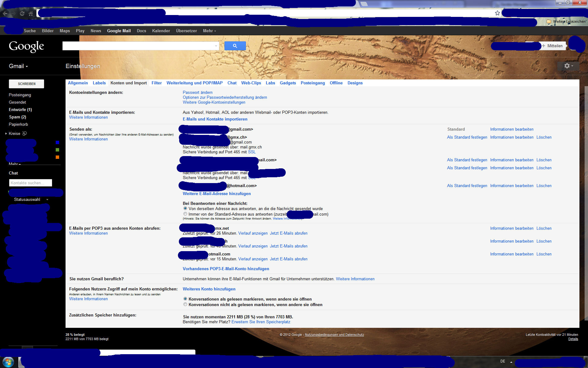Switch to the Labels tab

(x=99, y=83)
